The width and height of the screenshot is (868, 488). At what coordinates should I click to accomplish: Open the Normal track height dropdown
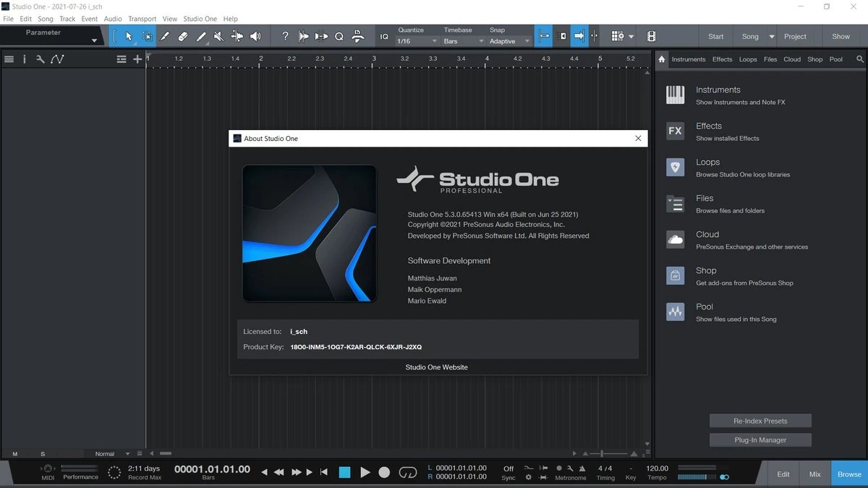click(x=113, y=454)
